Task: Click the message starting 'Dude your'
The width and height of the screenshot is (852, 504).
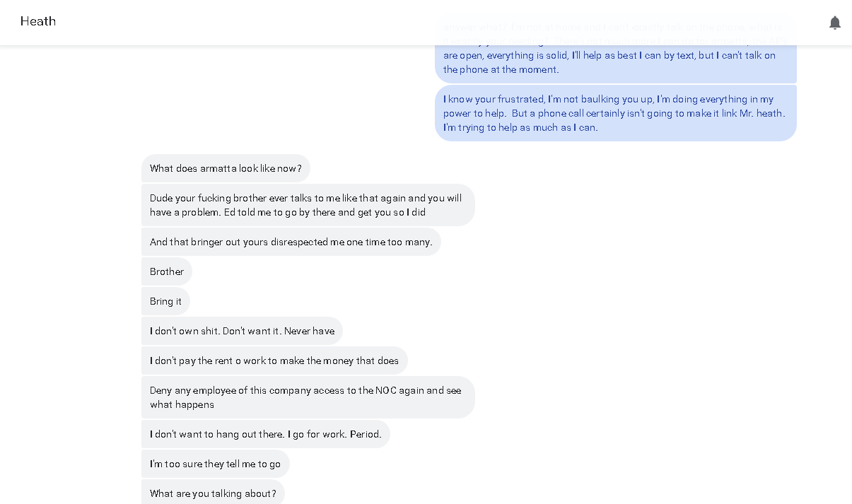Action: (x=308, y=205)
